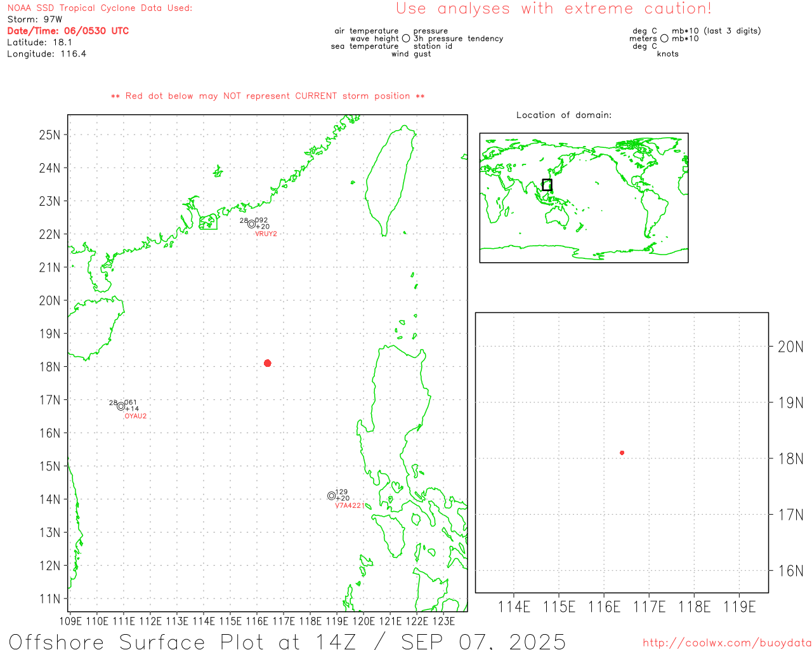
Task: Click the Date/Time 06/0530 UTC text
Action: coord(68,31)
